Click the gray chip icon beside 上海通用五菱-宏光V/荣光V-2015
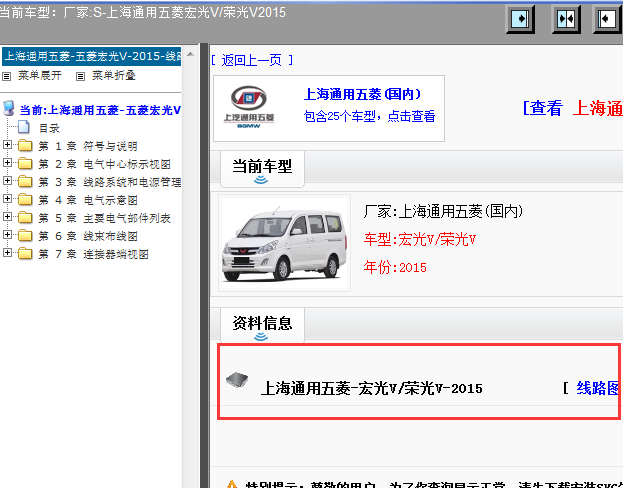623x488 pixels. (x=237, y=380)
